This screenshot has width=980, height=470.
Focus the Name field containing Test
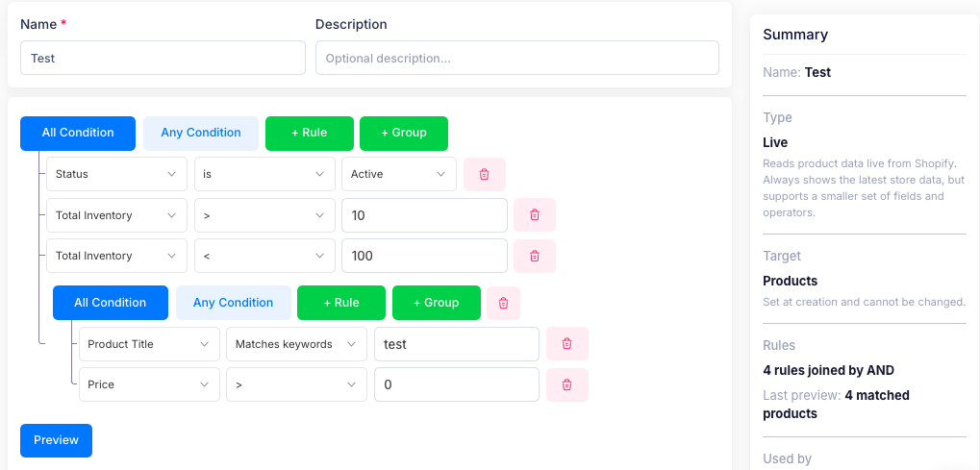point(163,58)
